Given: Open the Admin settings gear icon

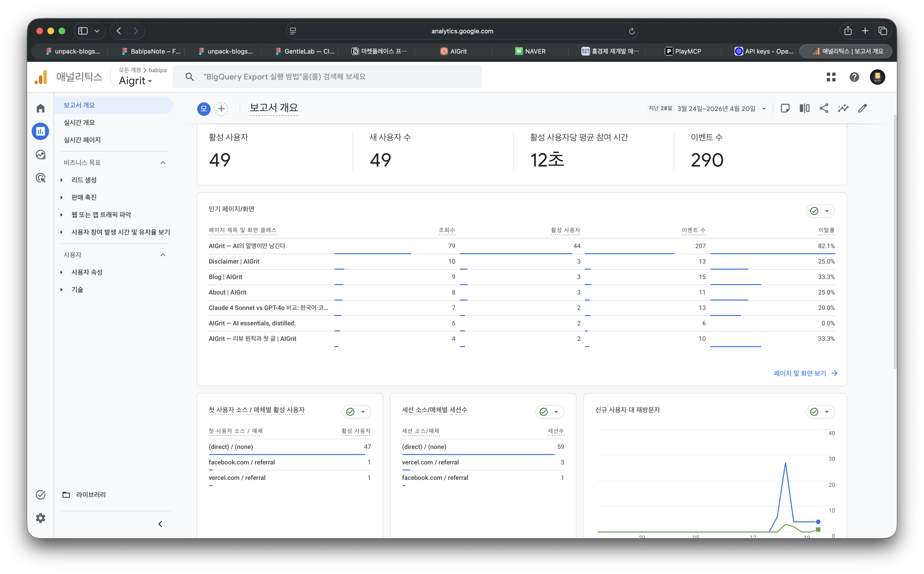Looking at the screenshot, I should pyautogui.click(x=41, y=518).
